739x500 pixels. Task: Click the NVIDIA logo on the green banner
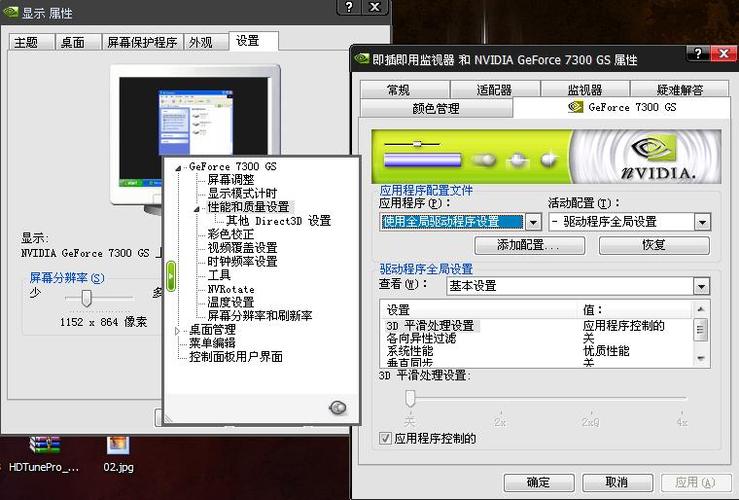coord(657,156)
